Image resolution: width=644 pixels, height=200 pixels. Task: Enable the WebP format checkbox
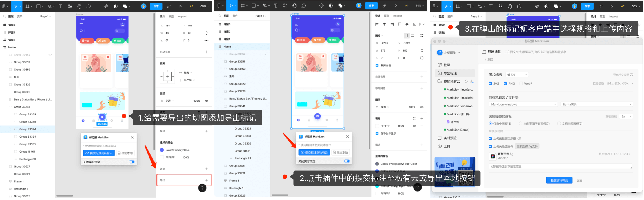(521, 83)
